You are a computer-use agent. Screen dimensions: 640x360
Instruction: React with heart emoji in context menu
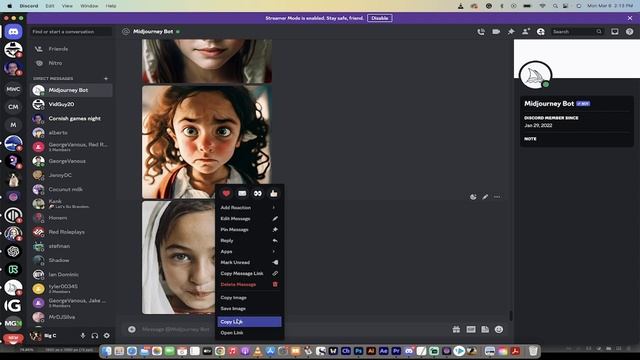click(226, 193)
